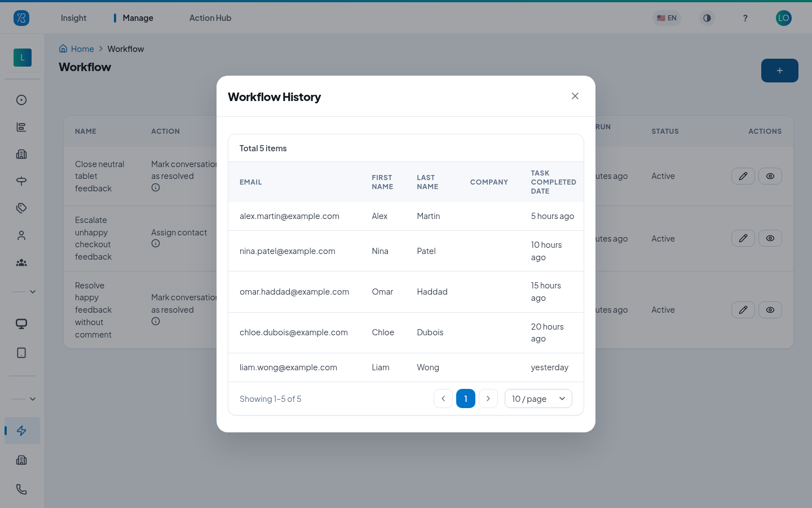Image resolution: width=812 pixels, height=508 pixels.
Task: Open the signpost sidebar icon
Action: pos(21,181)
